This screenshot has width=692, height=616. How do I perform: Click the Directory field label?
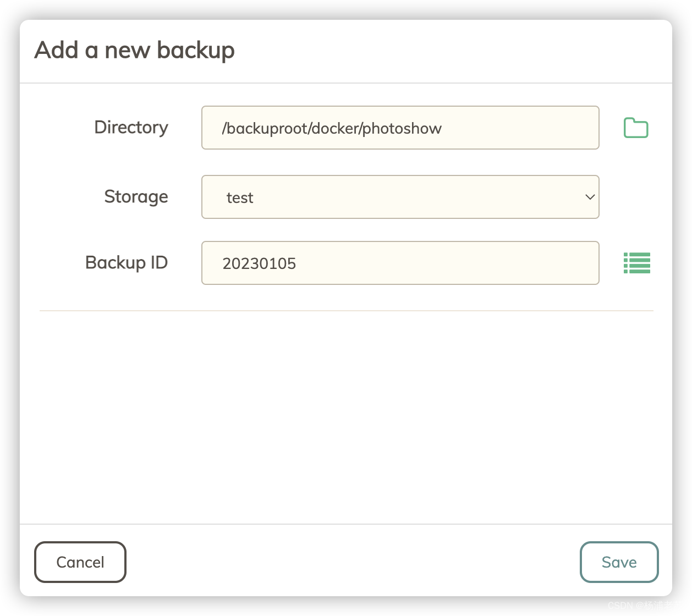click(x=131, y=128)
